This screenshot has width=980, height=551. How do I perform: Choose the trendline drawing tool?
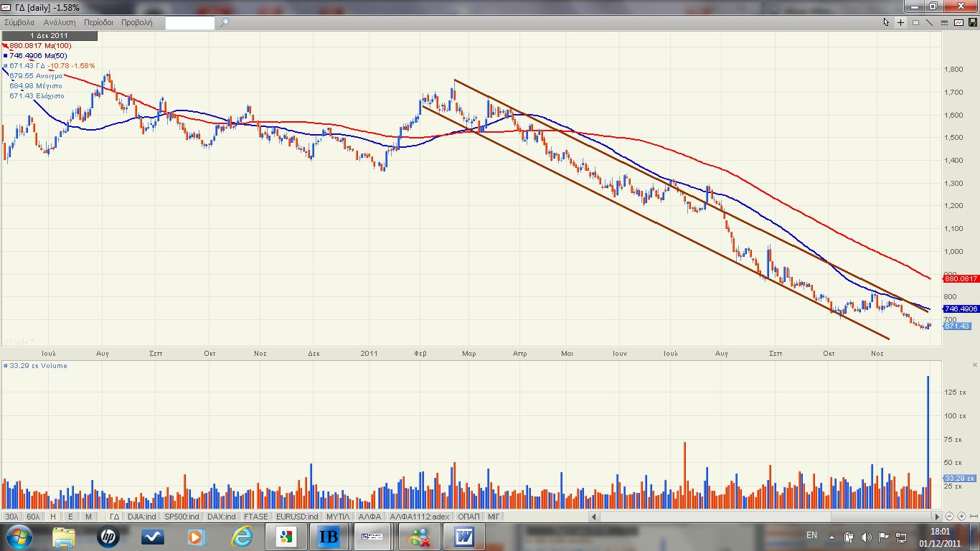930,22
